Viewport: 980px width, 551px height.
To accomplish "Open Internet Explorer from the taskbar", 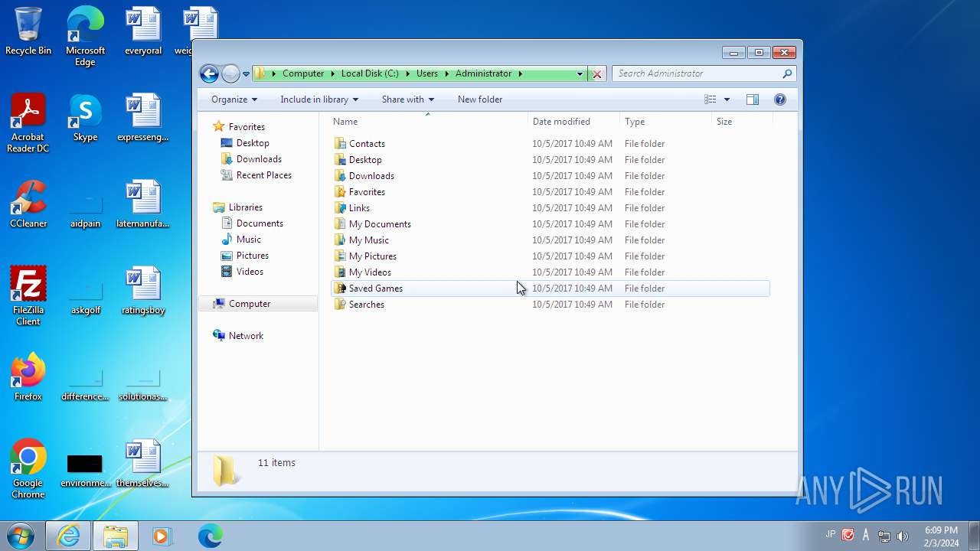I will (68, 536).
